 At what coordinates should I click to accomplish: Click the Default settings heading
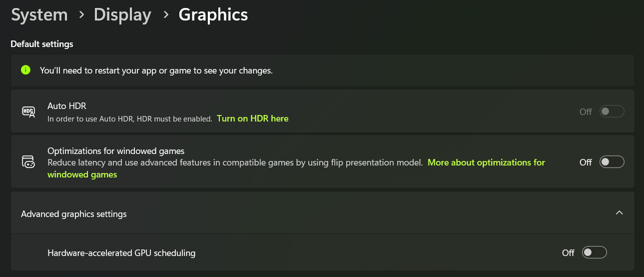coord(42,44)
